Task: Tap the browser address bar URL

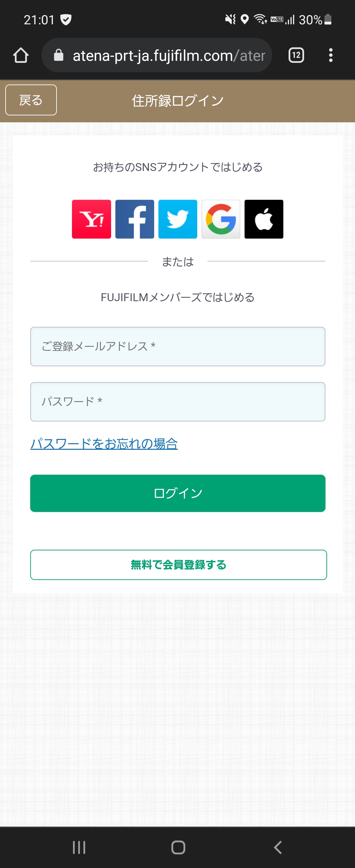Action: (x=168, y=55)
